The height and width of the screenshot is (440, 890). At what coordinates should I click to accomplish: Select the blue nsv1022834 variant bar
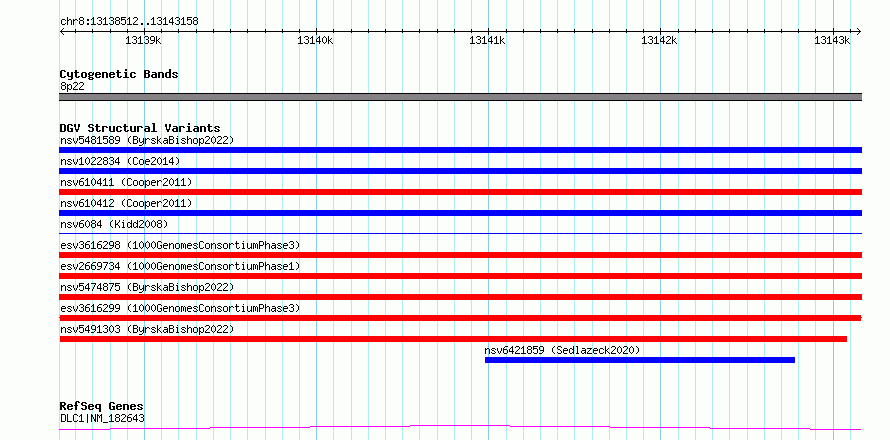pyautogui.click(x=460, y=171)
